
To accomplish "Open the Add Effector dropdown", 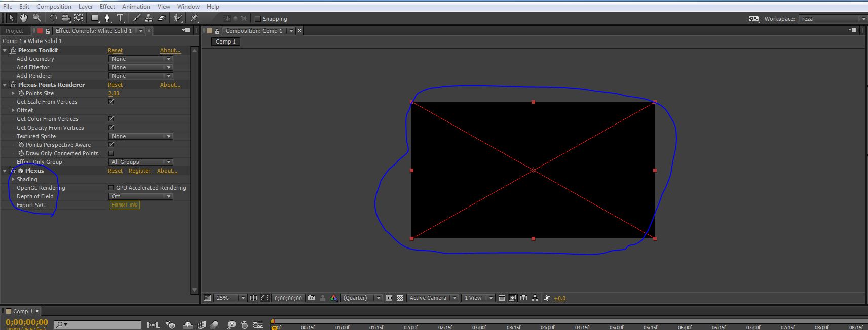I will [x=141, y=67].
